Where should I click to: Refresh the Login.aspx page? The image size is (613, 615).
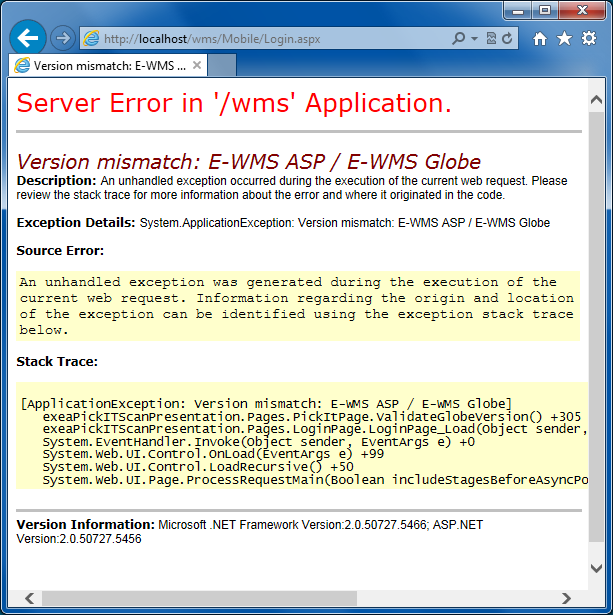click(x=508, y=38)
